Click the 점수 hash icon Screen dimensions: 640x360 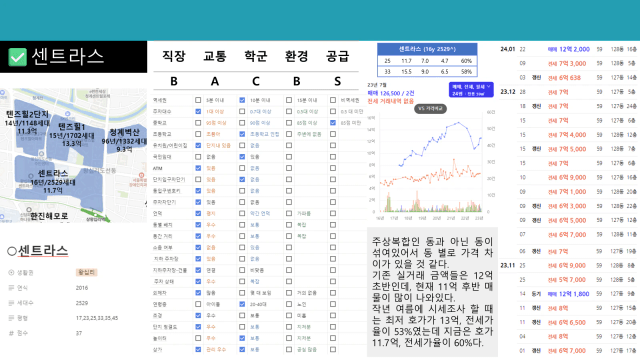pos(11,333)
